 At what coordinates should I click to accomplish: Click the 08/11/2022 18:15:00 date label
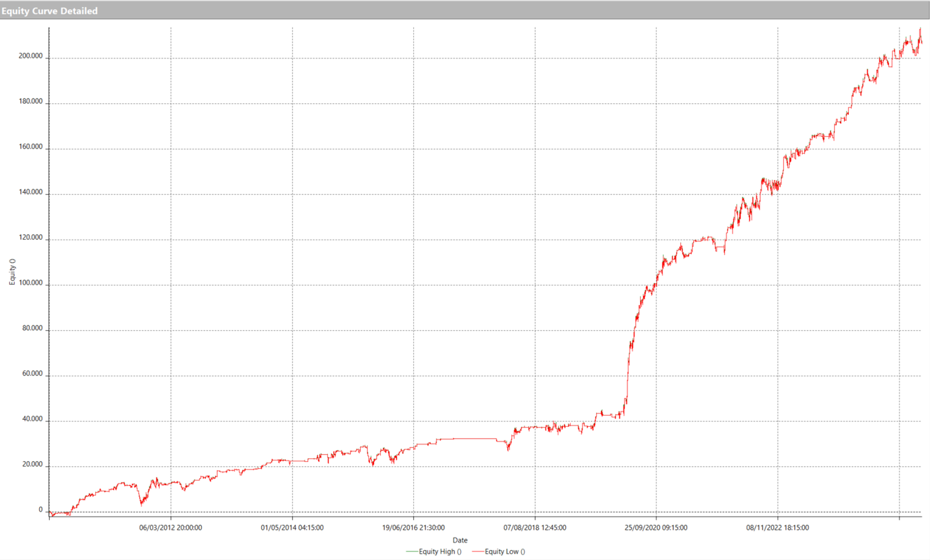777,527
